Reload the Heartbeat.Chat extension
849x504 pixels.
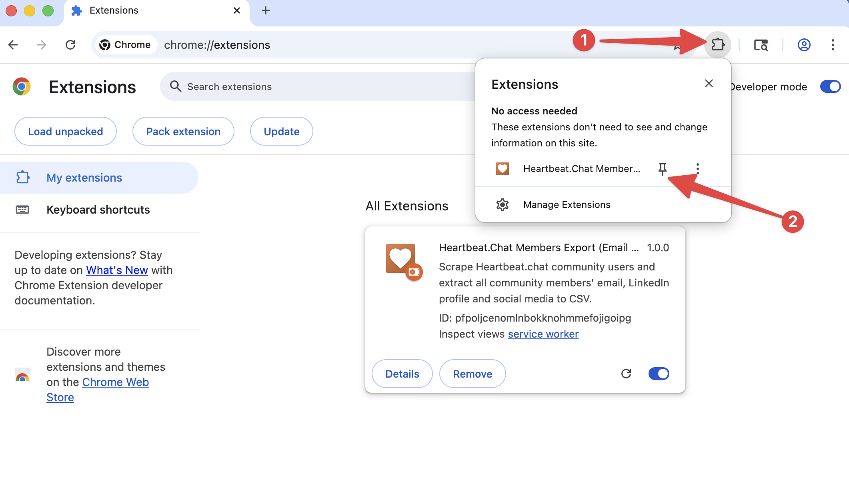point(626,374)
